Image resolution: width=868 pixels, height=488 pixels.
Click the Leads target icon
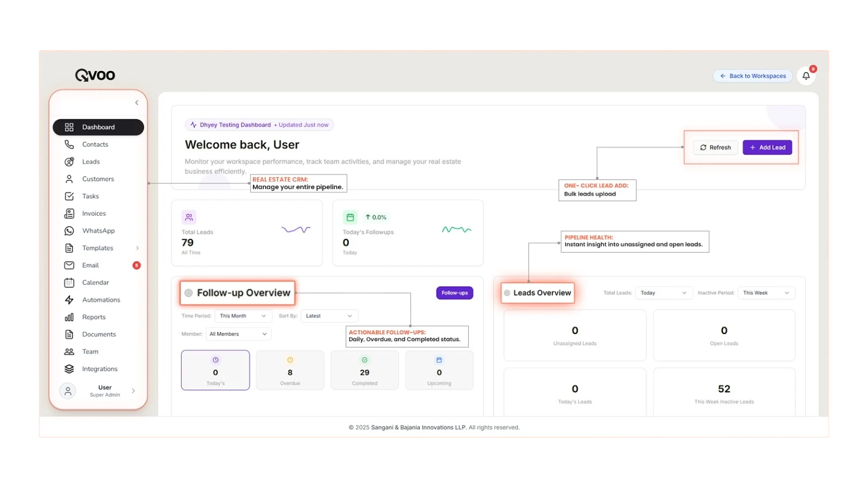[69, 162]
